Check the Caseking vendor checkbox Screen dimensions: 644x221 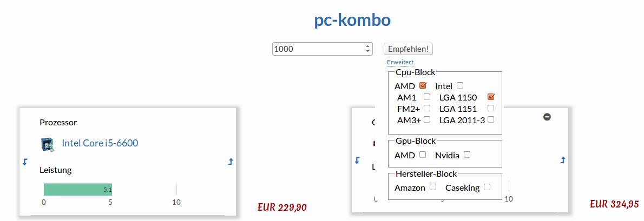(x=487, y=187)
